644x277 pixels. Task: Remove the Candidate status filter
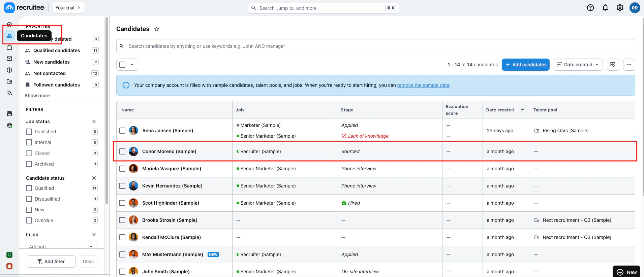click(94, 178)
